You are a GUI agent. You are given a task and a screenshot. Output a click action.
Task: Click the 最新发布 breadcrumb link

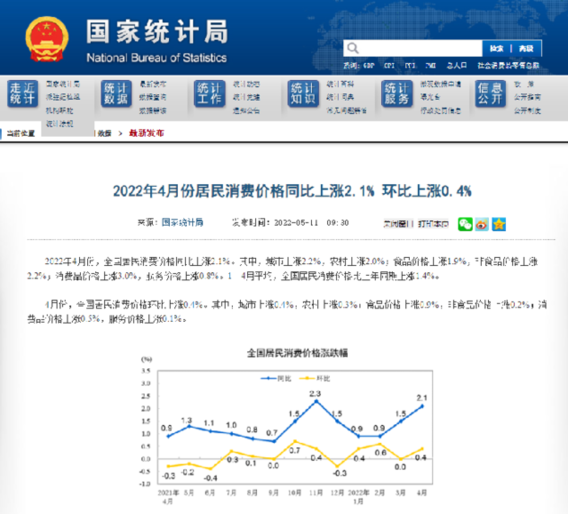point(146,133)
